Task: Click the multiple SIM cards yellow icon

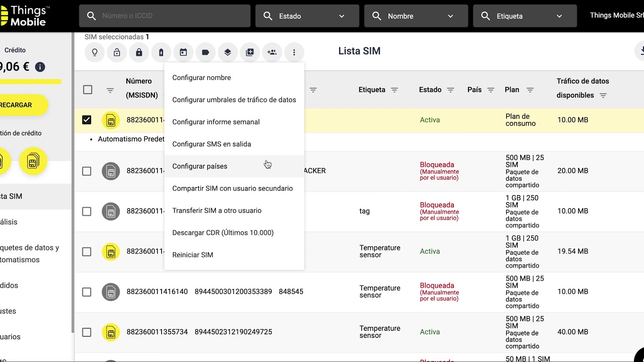Action: [33, 161]
